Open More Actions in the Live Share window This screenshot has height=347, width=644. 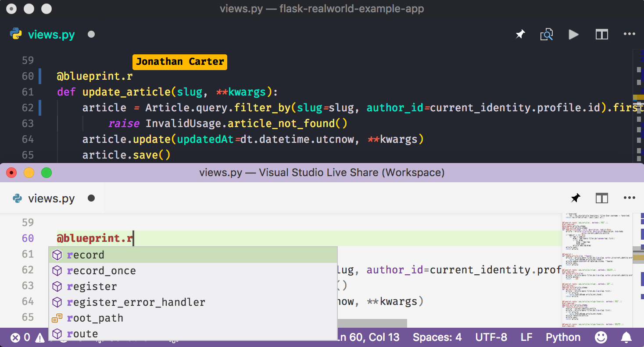pyautogui.click(x=630, y=198)
